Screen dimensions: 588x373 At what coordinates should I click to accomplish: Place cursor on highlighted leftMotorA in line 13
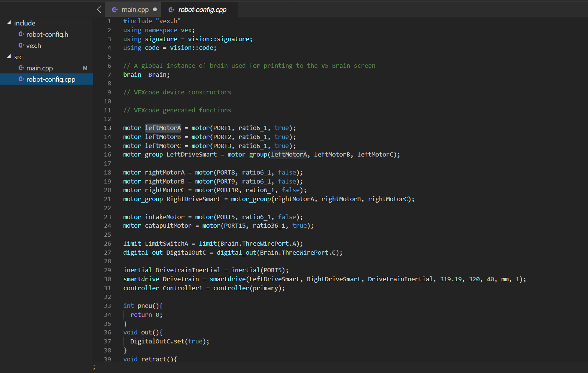(163, 128)
